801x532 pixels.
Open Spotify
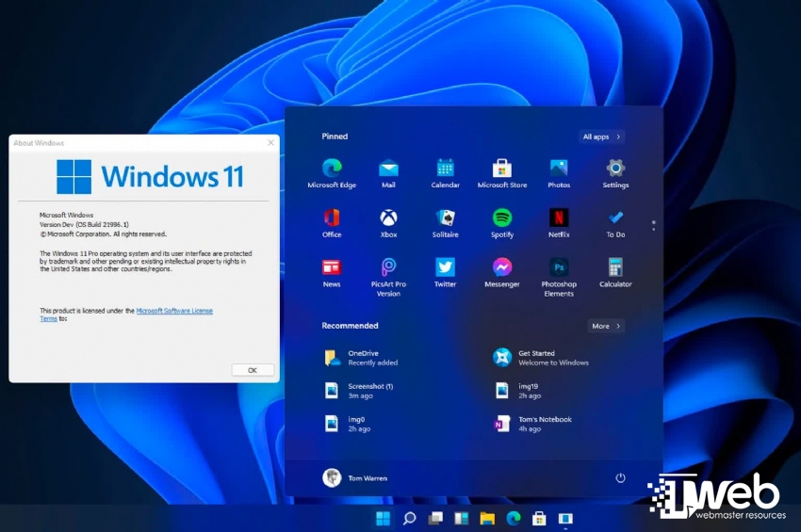coord(501,223)
